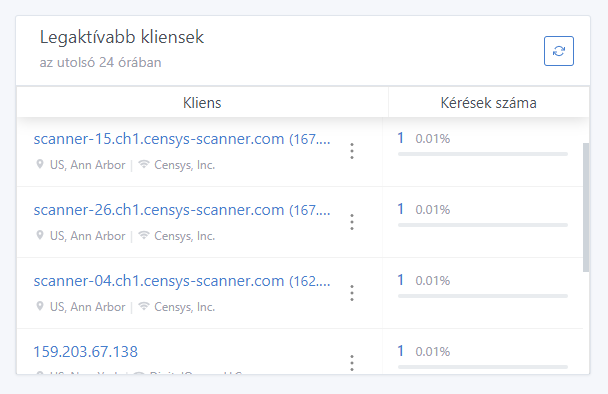
Task: Click location pin icon for scanner-15 row
Action: coord(40,164)
